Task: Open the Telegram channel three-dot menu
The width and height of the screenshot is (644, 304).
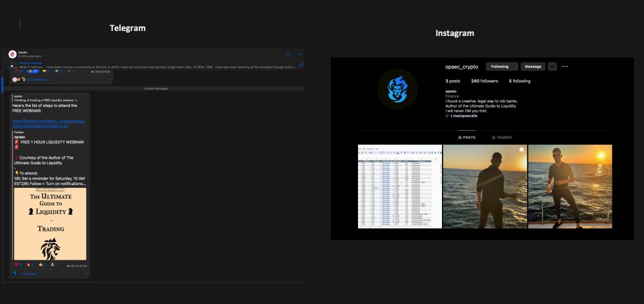Action: [301, 54]
